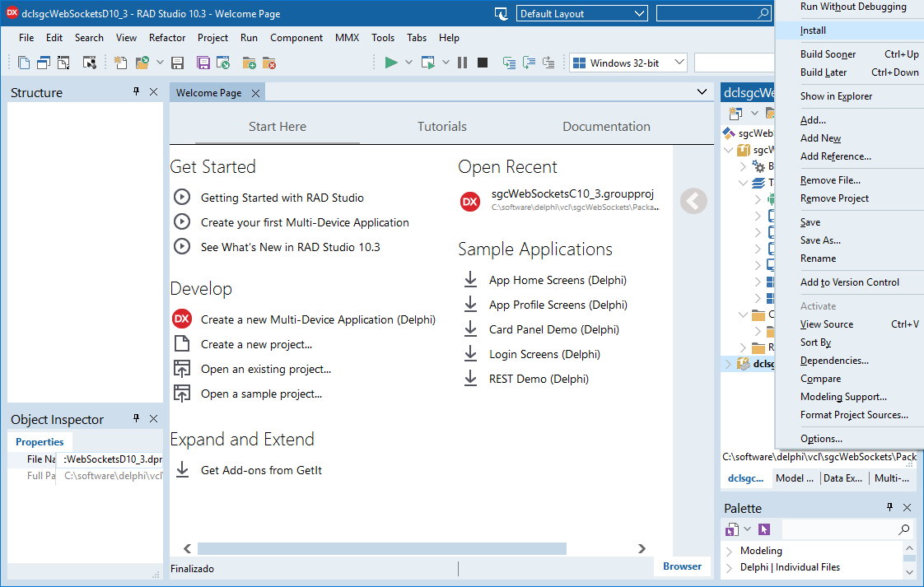This screenshot has width=924, height=587.
Task: Pin the Object Inspector panel
Action: [x=137, y=418]
